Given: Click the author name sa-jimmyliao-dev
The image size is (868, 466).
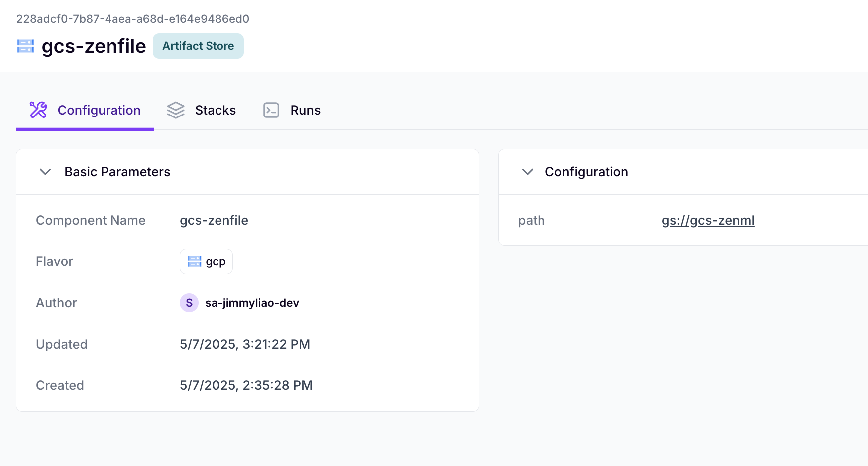Looking at the screenshot, I should [252, 303].
